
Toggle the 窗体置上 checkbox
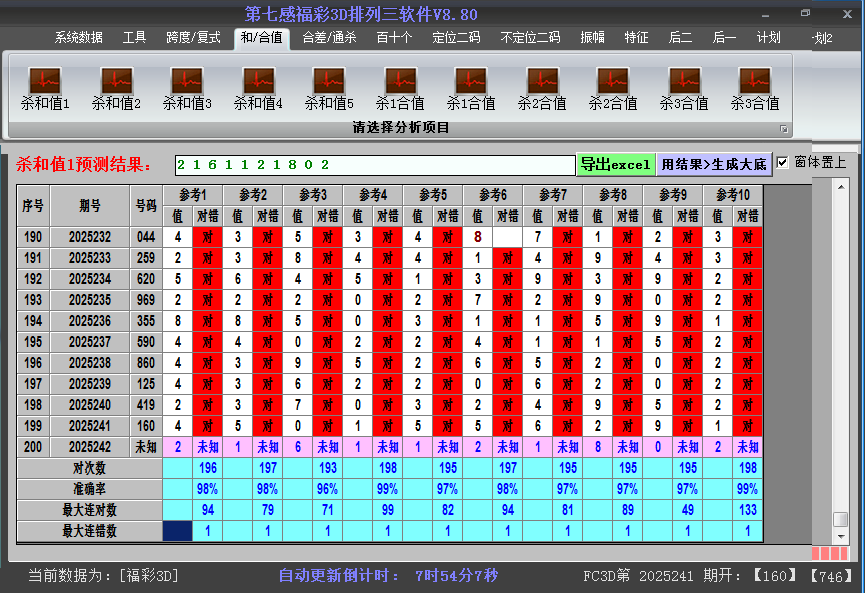pos(783,163)
